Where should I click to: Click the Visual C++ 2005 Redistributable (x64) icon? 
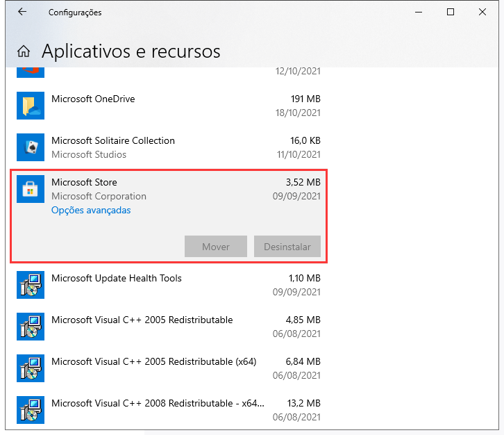31,368
